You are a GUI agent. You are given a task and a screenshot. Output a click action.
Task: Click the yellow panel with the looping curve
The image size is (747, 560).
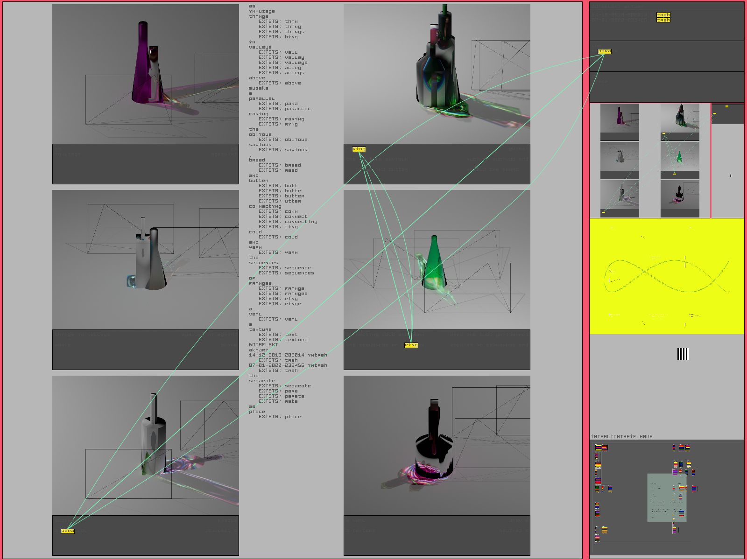pyautogui.click(x=667, y=276)
